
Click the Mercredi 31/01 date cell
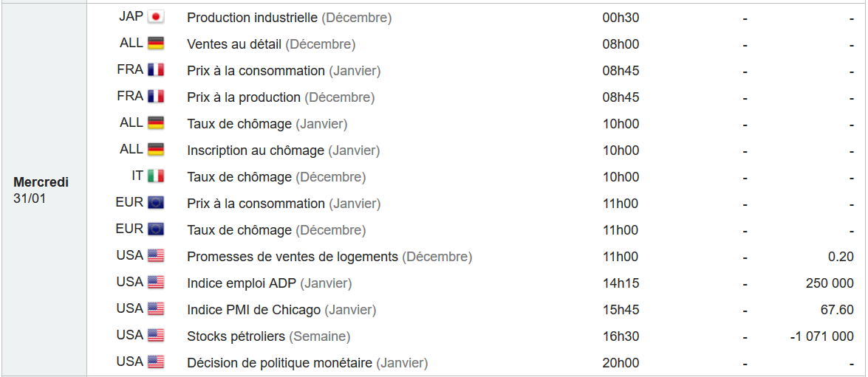click(x=41, y=190)
